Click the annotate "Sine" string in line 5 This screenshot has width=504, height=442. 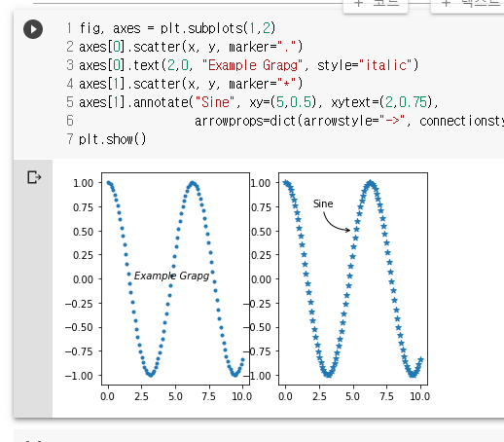click(215, 102)
